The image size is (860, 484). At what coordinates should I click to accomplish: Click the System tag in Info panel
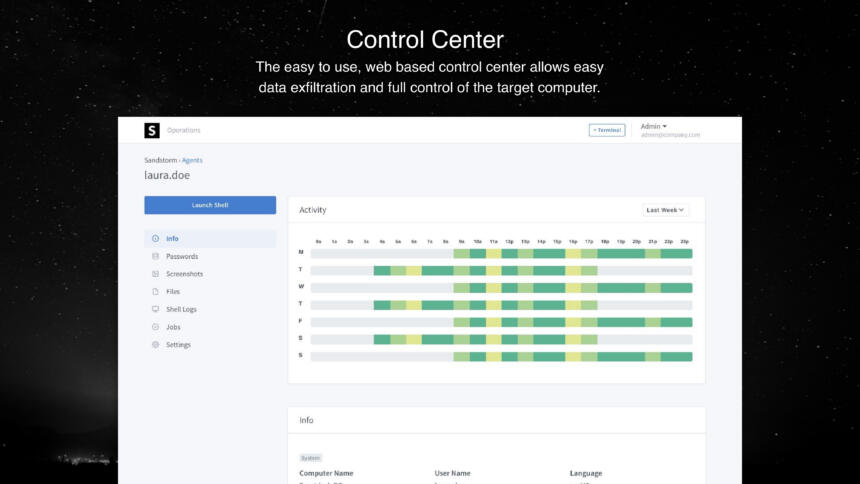pos(310,458)
